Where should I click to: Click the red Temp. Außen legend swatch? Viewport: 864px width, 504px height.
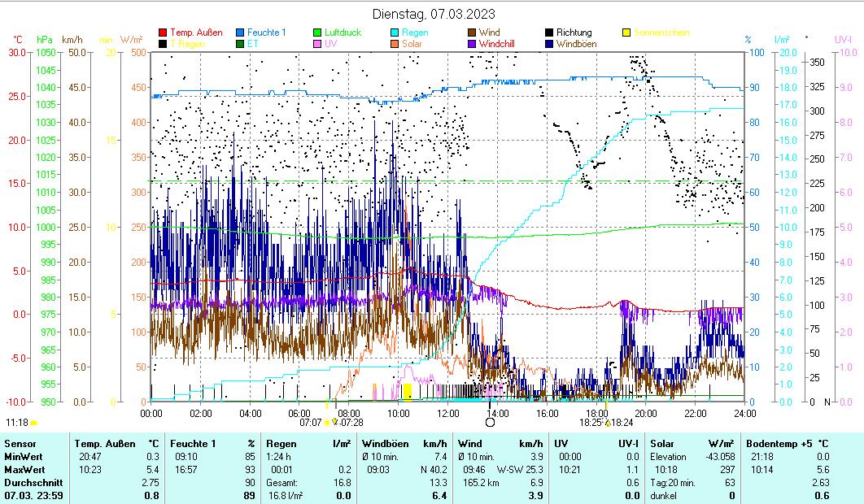pos(164,33)
